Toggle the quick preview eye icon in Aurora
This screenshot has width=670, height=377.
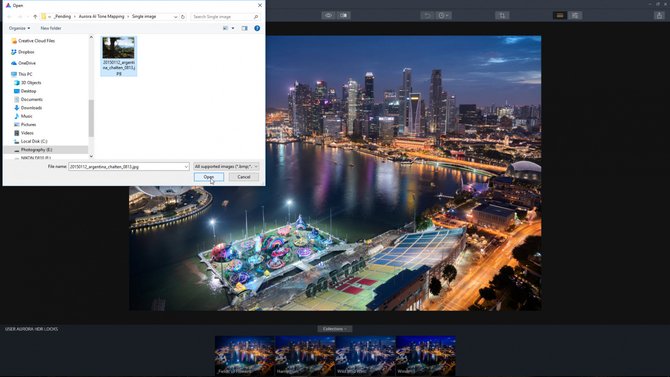tap(328, 15)
